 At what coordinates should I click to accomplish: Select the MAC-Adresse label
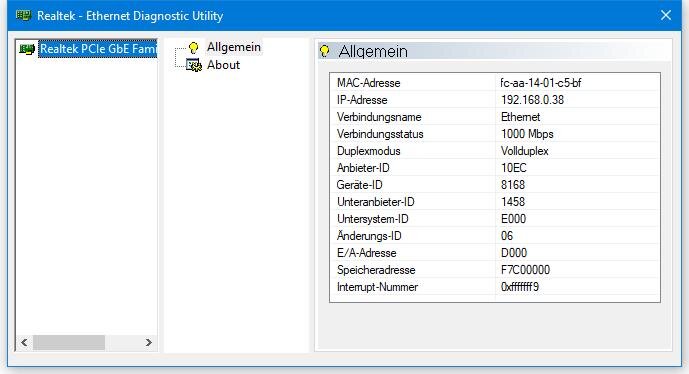[368, 83]
